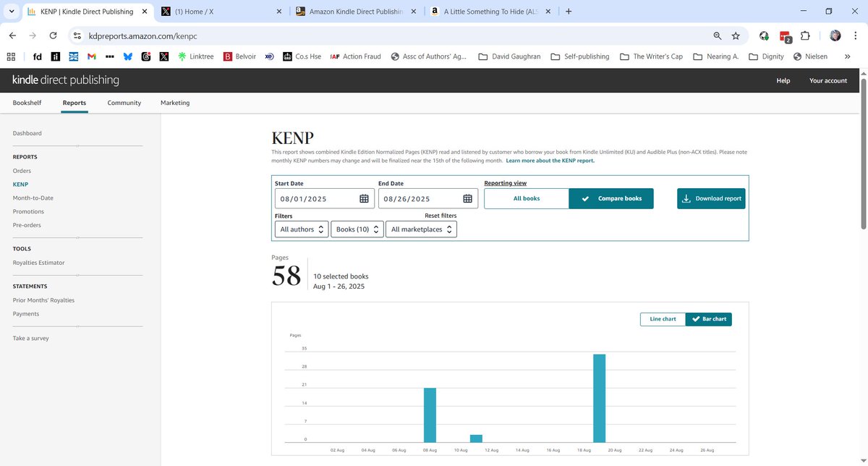Screen dimensions: 868x466
Task: Open a new browser tab
Action: point(568,12)
